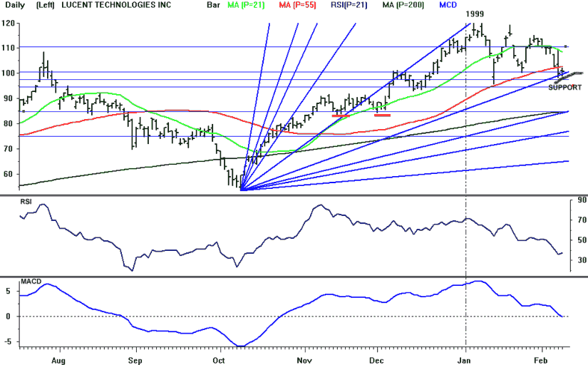Click the 1999 year marker label
The height and width of the screenshot is (365, 588).
[x=475, y=14]
